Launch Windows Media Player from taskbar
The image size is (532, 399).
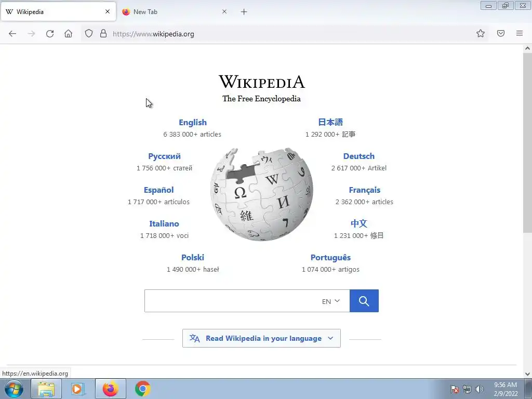click(x=78, y=389)
